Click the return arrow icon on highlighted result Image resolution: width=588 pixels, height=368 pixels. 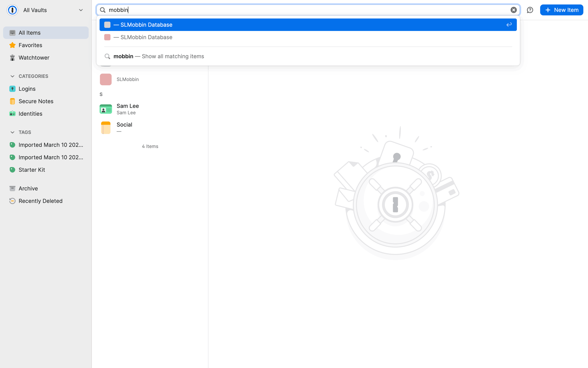pyautogui.click(x=509, y=25)
